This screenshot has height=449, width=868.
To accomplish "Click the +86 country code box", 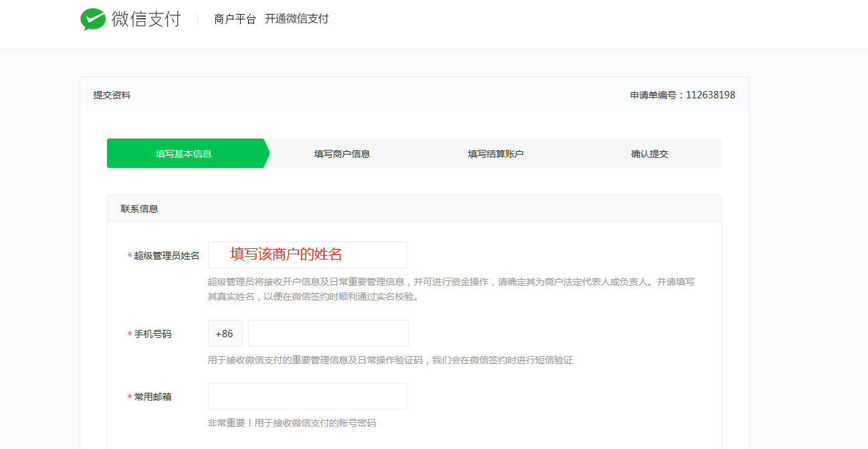I will pos(225,333).
